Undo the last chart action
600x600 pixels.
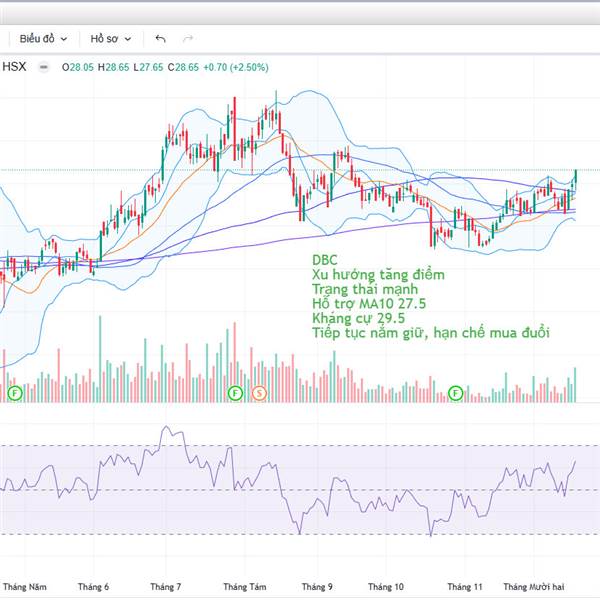tap(160, 39)
